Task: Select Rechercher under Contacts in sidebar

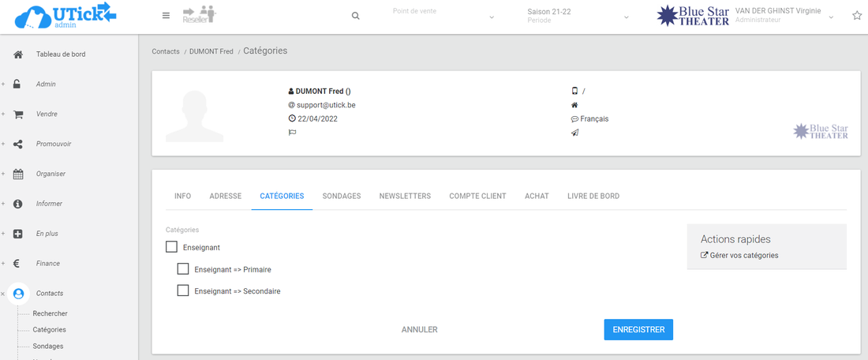Action: [x=50, y=313]
